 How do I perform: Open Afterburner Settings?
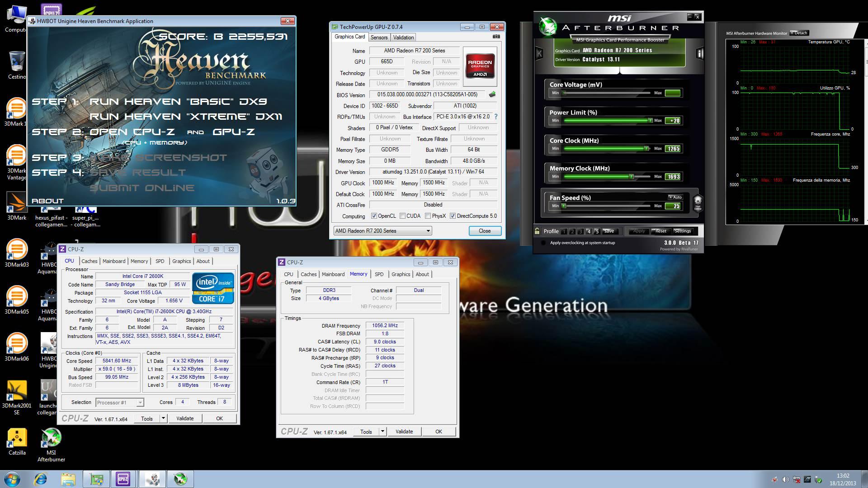[683, 231]
